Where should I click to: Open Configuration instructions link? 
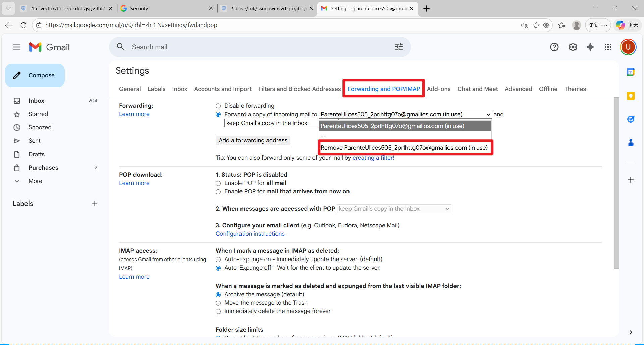[250, 234]
